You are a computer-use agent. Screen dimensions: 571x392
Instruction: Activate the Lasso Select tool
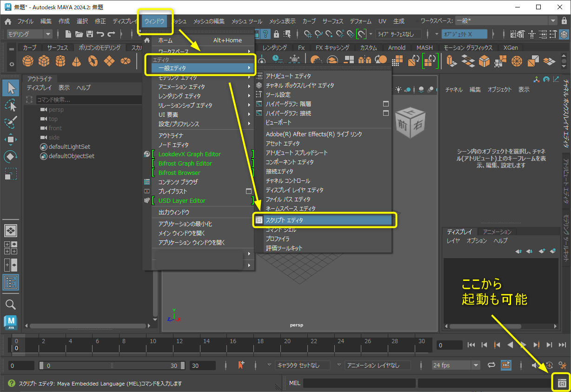(11, 106)
